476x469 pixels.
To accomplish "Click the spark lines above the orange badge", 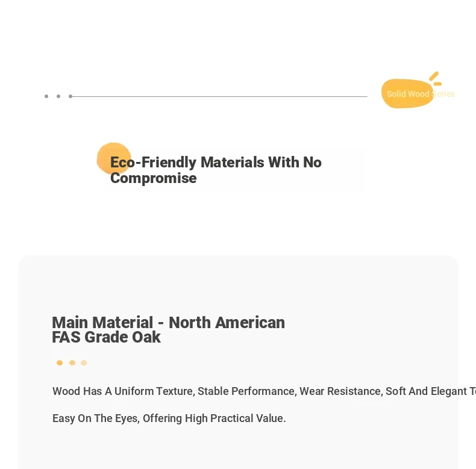I will click(435, 79).
